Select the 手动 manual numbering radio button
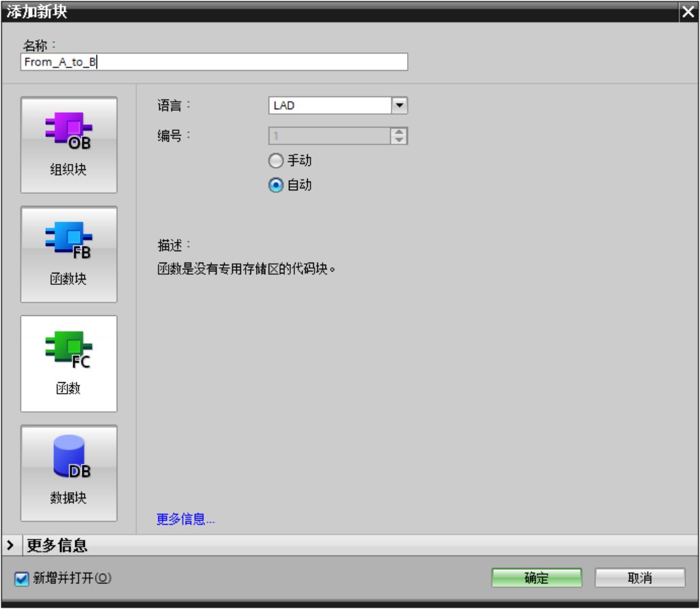The height and width of the screenshot is (609, 700). pyautogui.click(x=275, y=161)
